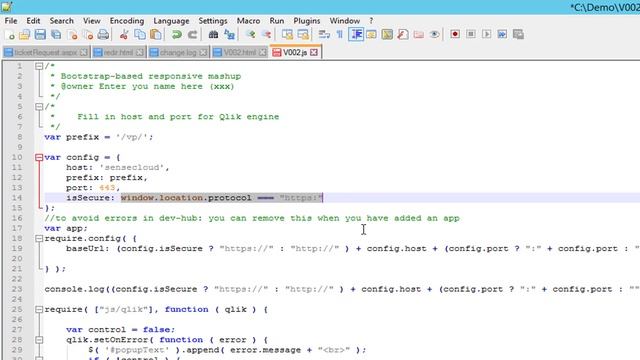Image resolution: width=640 pixels, height=360 pixels.
Task: Click the Close document toolbar icon
Action: (x=72, y=35)
